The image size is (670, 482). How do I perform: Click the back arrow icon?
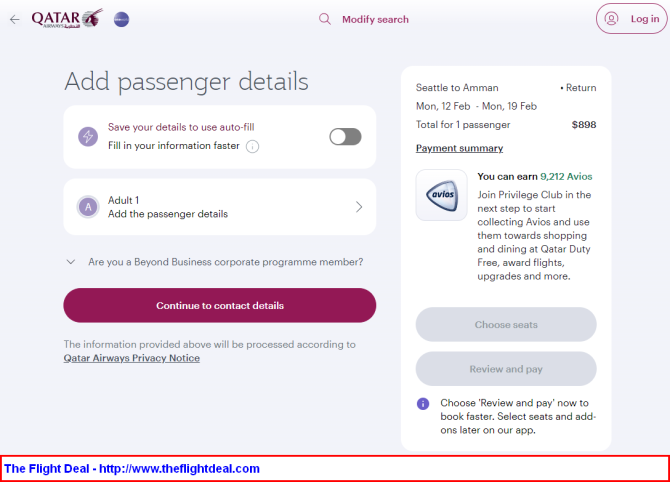(15, 19)
